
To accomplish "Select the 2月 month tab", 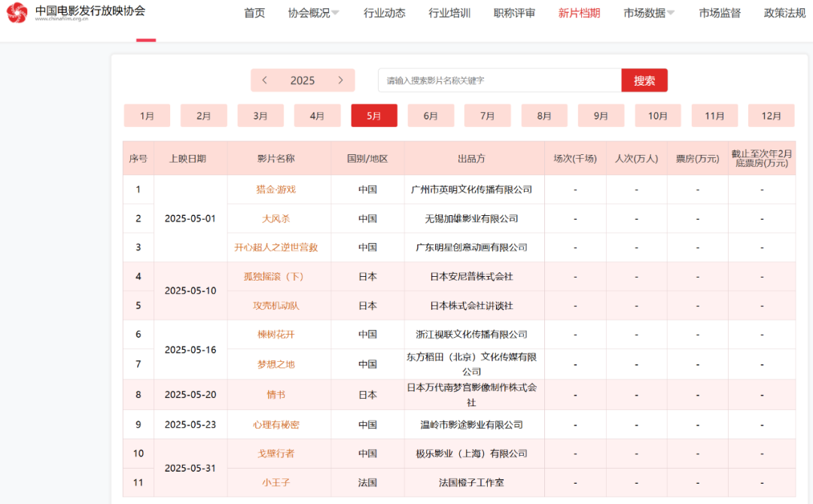I will pyautogui.click(x=204, y=116).
